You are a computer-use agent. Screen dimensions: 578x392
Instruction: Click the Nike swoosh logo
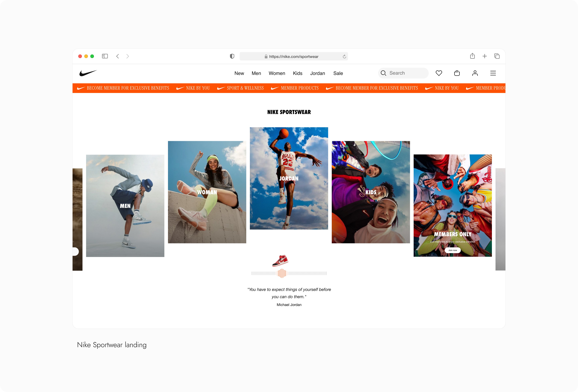tap(88, 73)
